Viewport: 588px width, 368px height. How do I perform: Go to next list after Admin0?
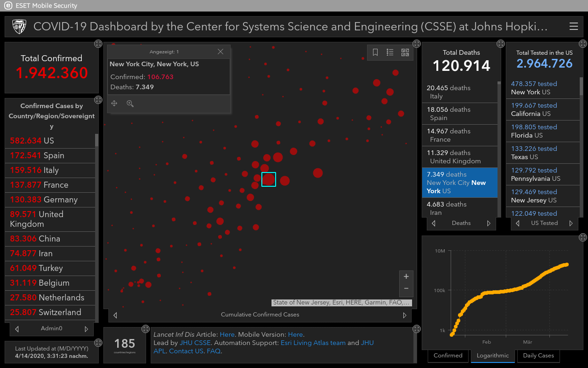(86, 329)
